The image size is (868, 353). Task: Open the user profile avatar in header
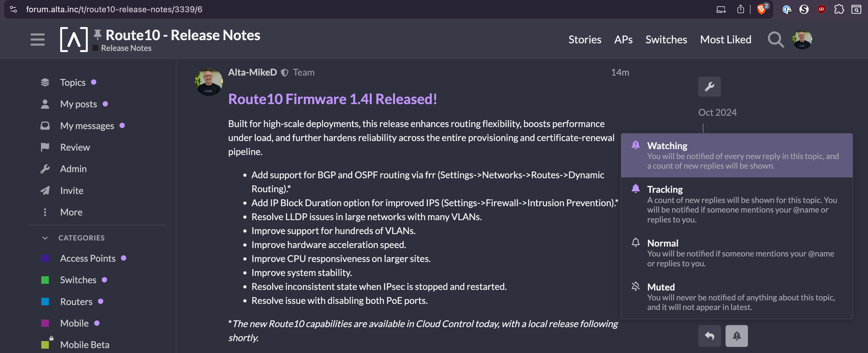point(802,40)
